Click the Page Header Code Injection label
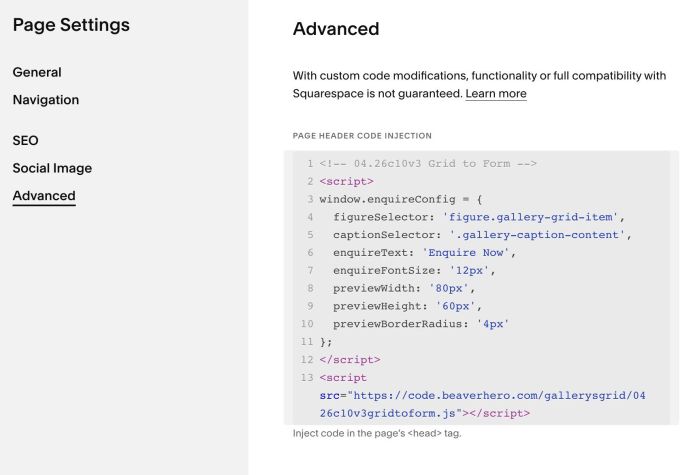This screenshot has height=475, width=700. click(x=362, y=135)
